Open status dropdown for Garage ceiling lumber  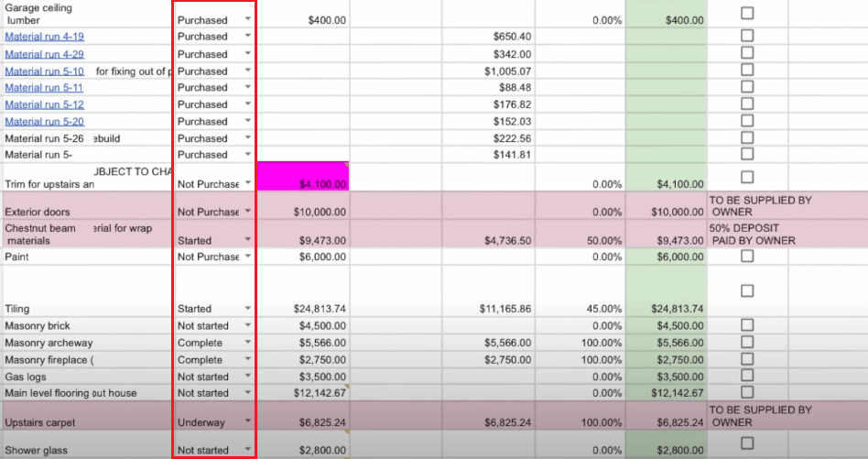click(247, 19)
